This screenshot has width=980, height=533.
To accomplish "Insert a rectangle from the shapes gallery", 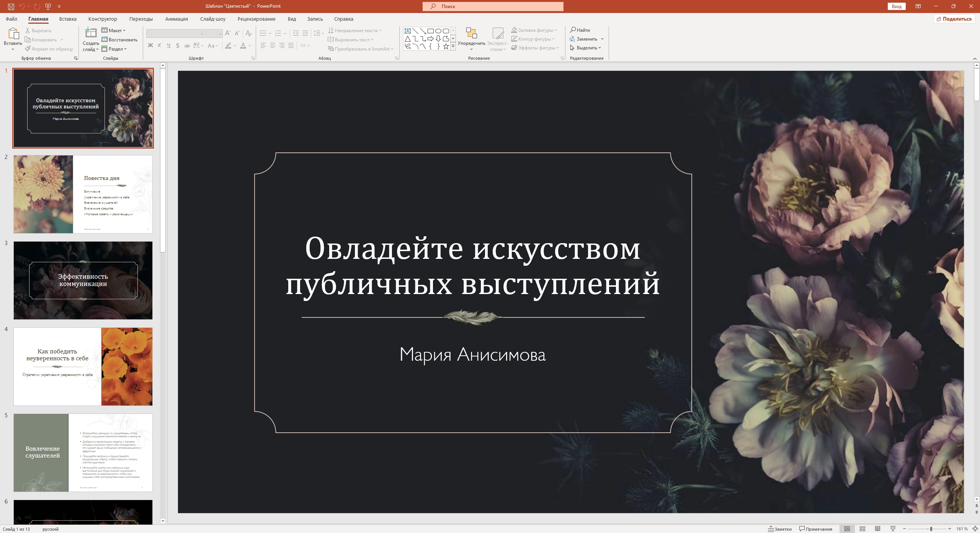I will pyautogui.click(x=431, y=31).
